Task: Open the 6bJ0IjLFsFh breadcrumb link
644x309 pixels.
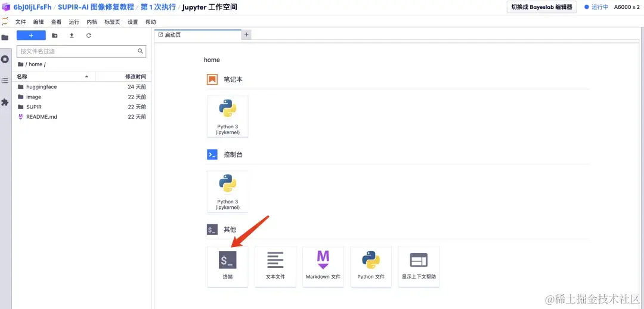Action: (32, 7)
